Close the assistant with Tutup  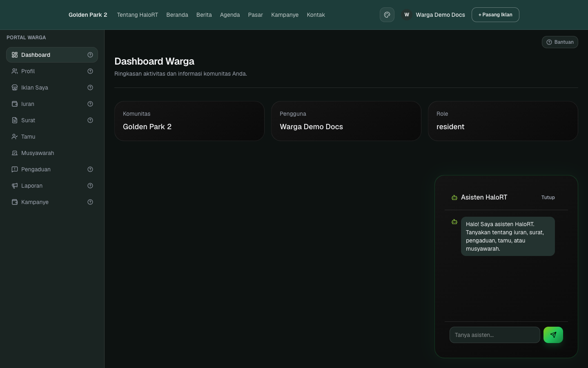point(548,197)
